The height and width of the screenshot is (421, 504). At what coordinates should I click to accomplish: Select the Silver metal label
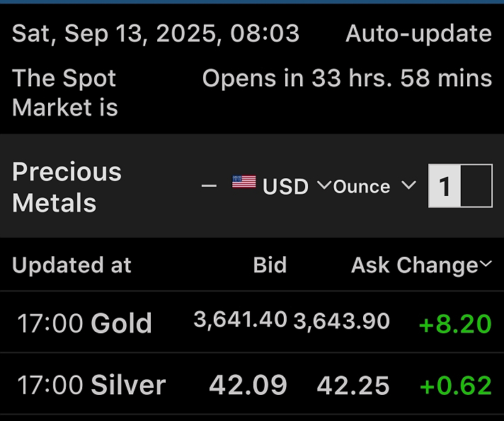pyautogui.click(x=128, y=386)
